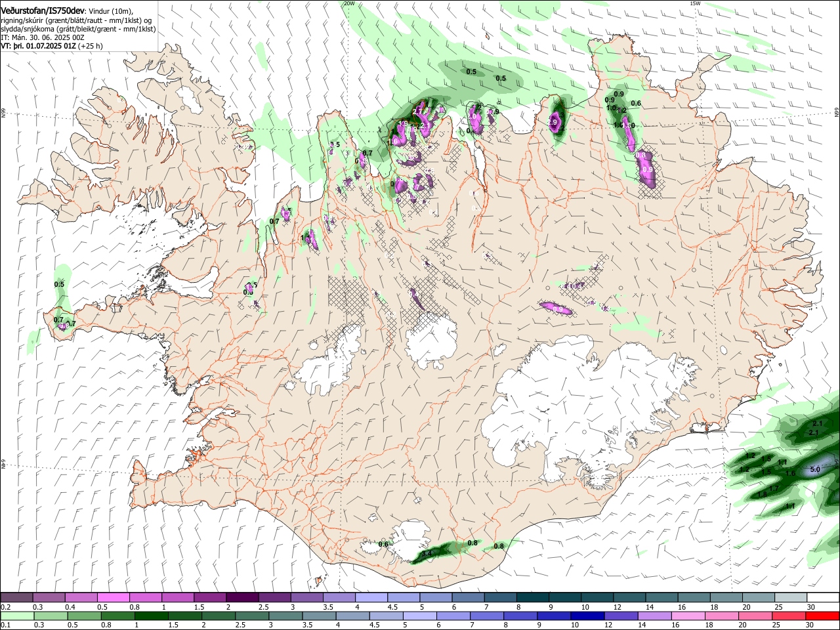Screen dimensions: 840x630
Task: Click the 20W longitude label
Action: tap(349, 3)
